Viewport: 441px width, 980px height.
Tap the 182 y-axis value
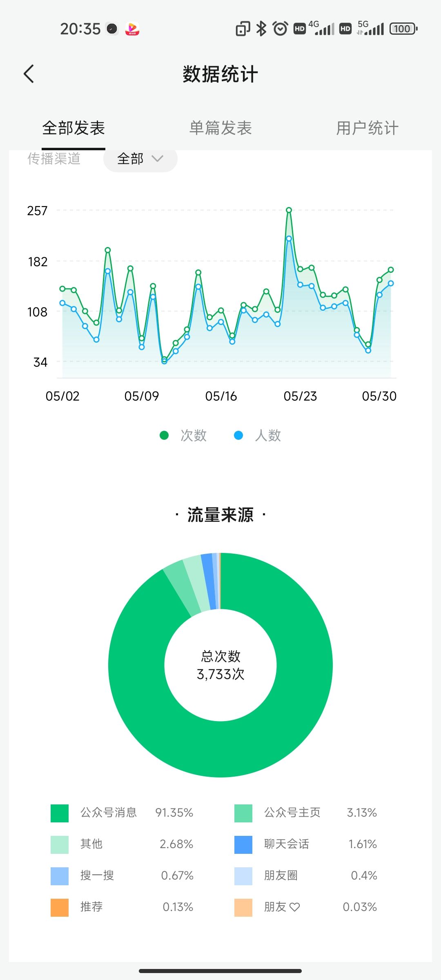tap(38, 262)
